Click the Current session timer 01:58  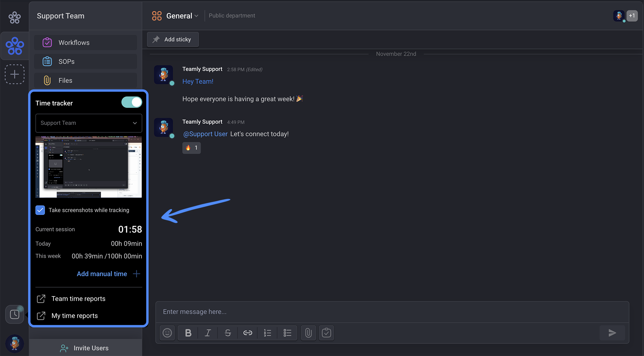click(x=130, y=229)
